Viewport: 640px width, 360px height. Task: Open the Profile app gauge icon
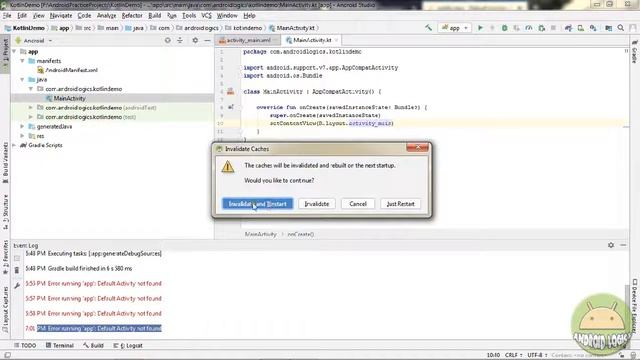(529, 28)
